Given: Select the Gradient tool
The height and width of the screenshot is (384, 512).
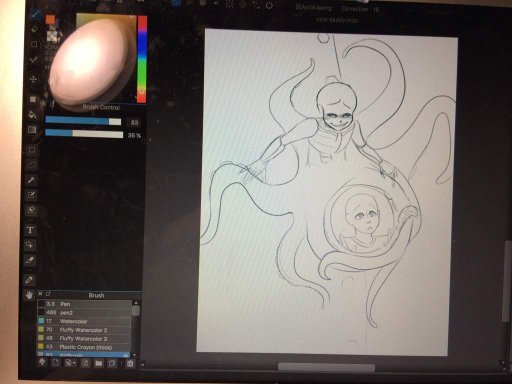Looking at the screenshot, I should (32, 130).
